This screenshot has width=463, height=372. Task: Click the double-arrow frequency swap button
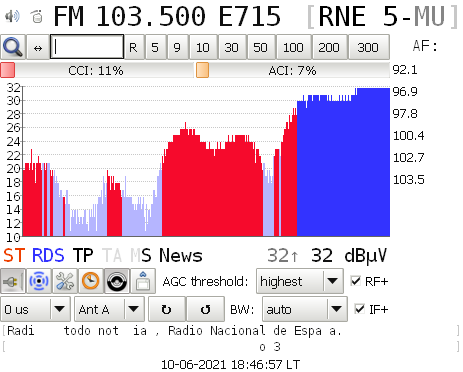[38, 47]
